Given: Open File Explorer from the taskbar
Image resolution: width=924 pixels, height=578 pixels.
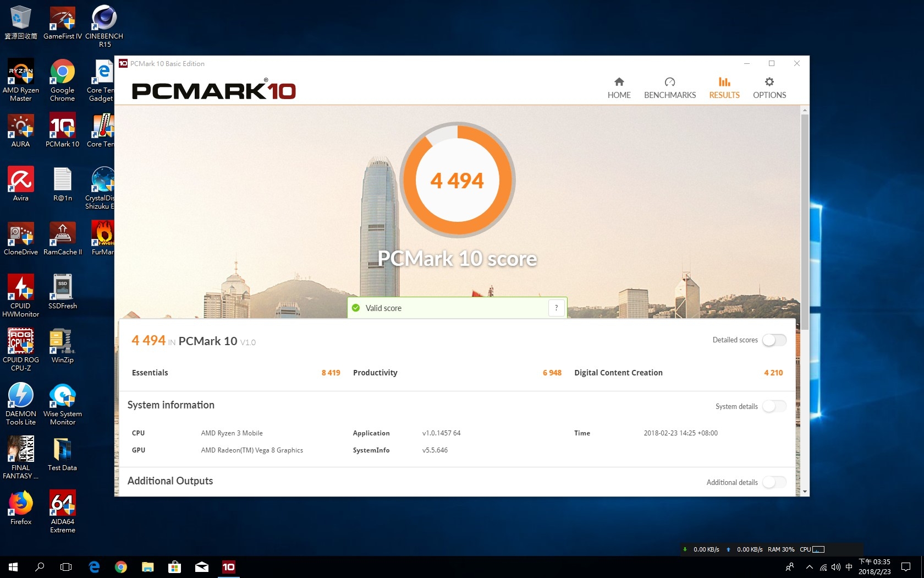Looking at the screenshot, I should pos(147,566).
